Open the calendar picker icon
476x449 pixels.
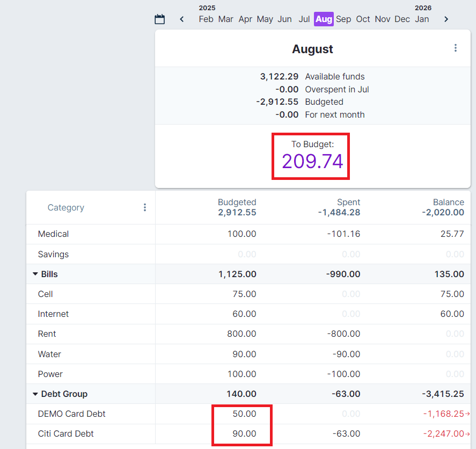(159, 18)
